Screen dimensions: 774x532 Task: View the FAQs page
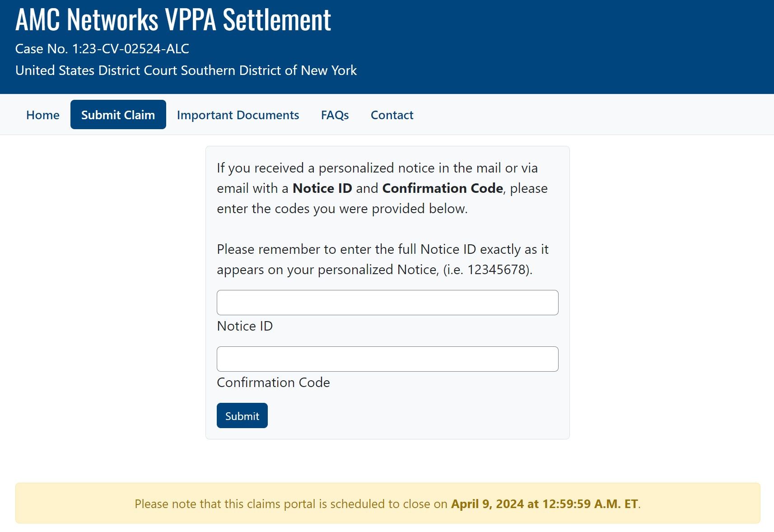(x=334, y=115)
